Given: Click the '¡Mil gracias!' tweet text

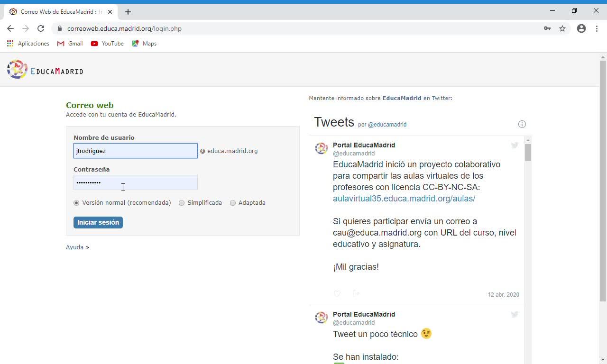Looking at the screenshot, I should [x=356, y=267].
